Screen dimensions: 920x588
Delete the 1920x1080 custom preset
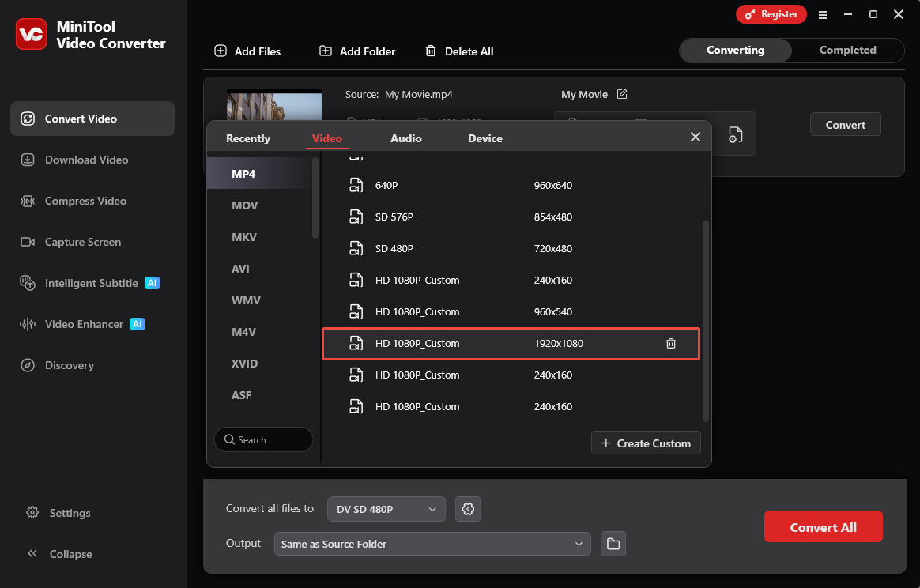[x=671, y=344]
